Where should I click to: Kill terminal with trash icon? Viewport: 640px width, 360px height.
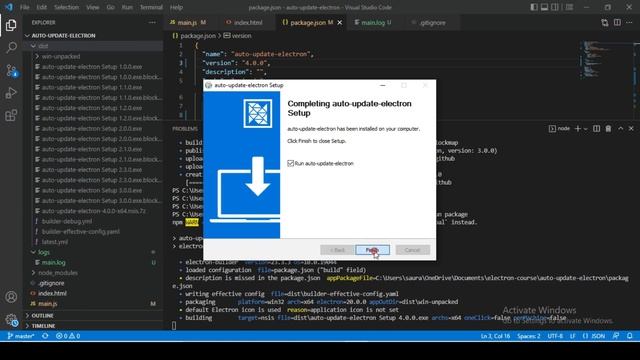[x=608, y=129]
